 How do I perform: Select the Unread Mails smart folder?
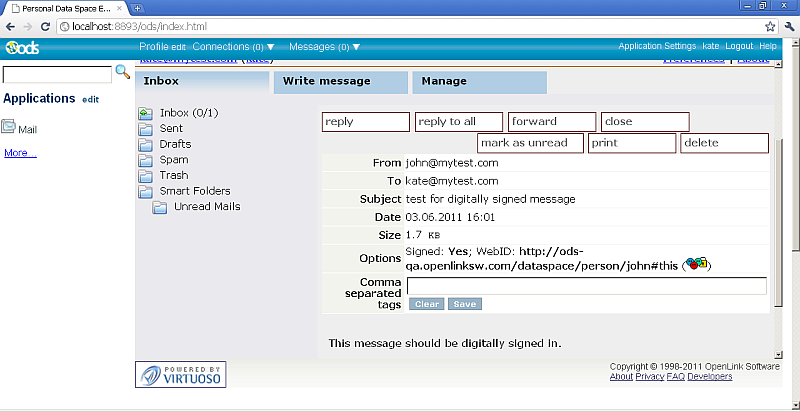(206, 207)
